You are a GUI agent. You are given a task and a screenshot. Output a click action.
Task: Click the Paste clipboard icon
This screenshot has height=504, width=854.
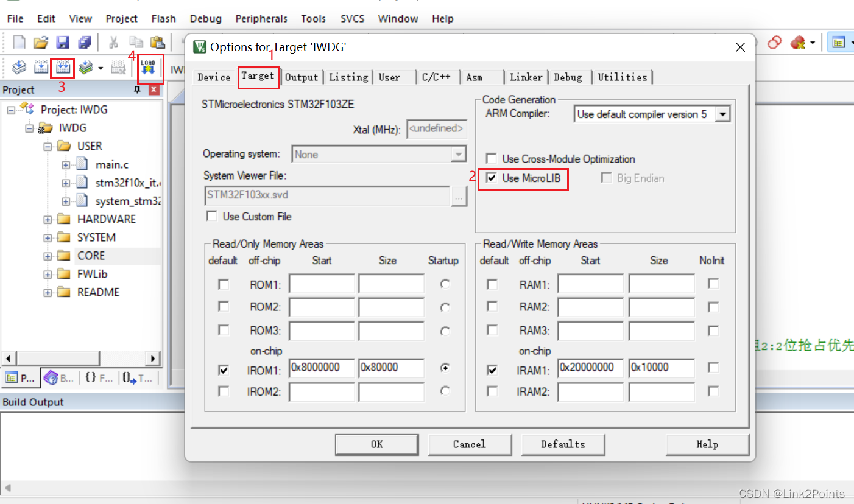pyautogui.click(x=158, y=42)
